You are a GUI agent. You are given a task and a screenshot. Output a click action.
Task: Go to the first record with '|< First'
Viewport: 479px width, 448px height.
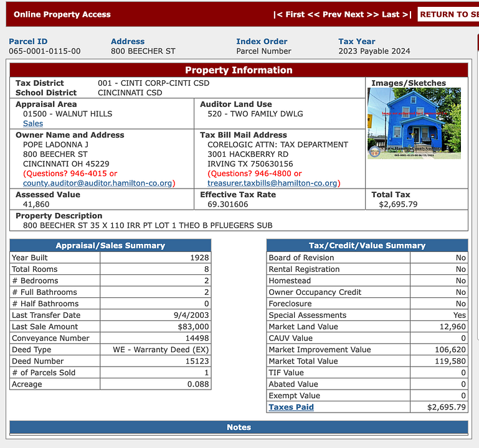[289, 14]
